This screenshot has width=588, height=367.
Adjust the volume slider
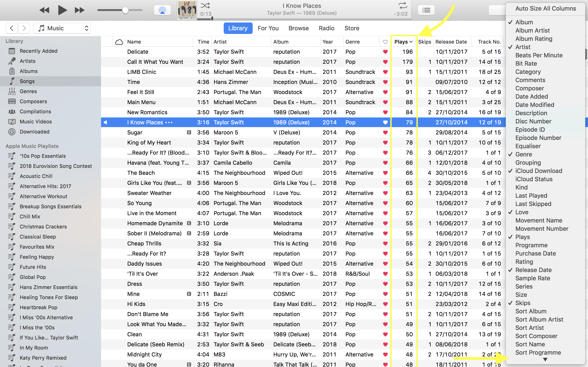click(x=125, y=10)
